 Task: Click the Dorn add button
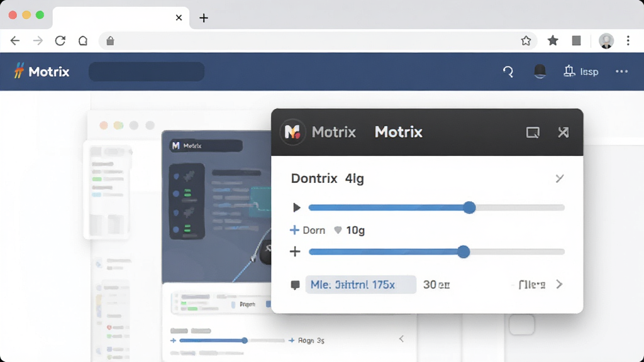(307, 230)
